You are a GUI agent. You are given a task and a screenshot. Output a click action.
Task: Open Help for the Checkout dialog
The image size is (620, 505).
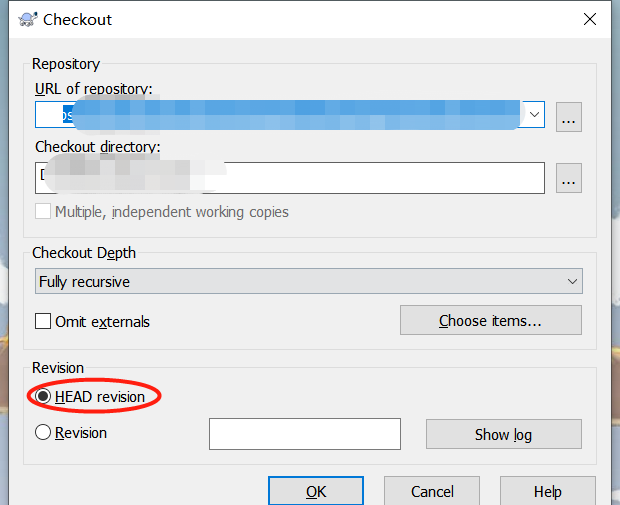click(x=547, y=491)
